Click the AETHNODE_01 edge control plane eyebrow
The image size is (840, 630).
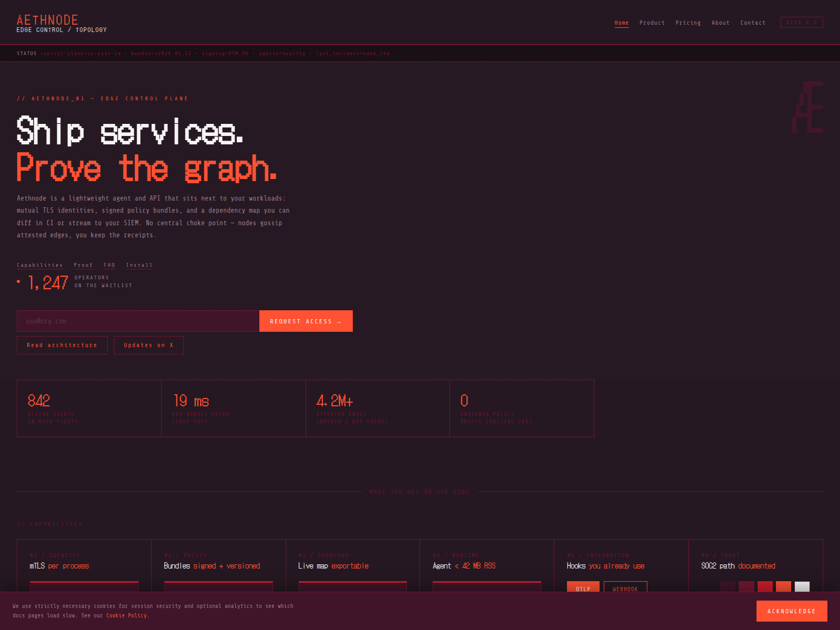[102, 99]
